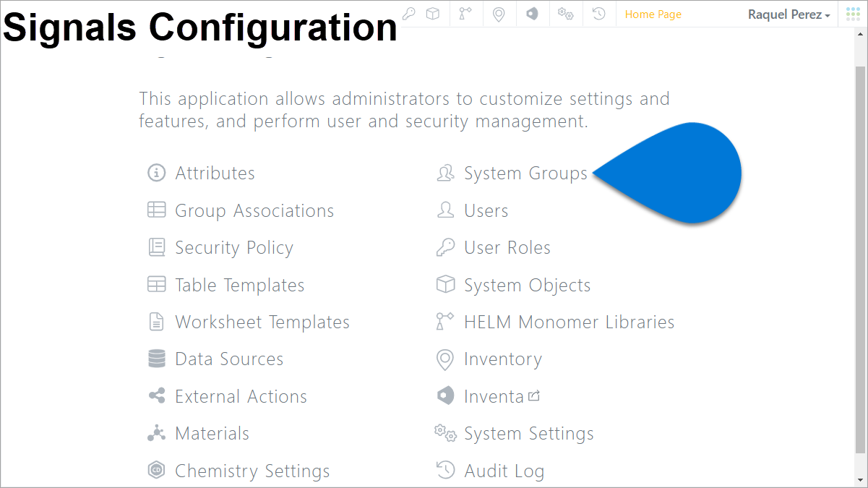Image resolution: width=868 pixels, height=488 pixels.
Task: Open HELM Monomer Libraries toolbar icon
Action: (x=465, y=14)
